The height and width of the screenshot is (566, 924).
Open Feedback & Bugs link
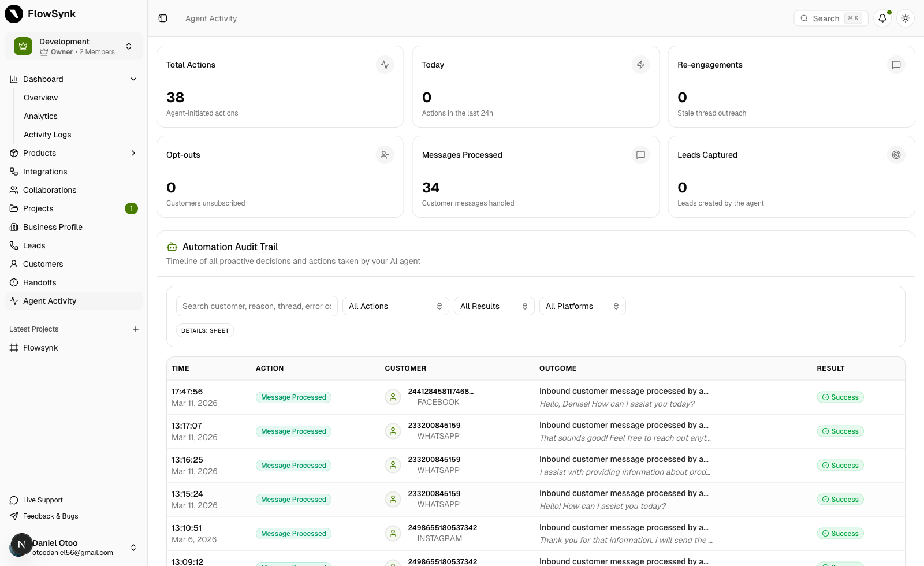[x=50, y=516]
